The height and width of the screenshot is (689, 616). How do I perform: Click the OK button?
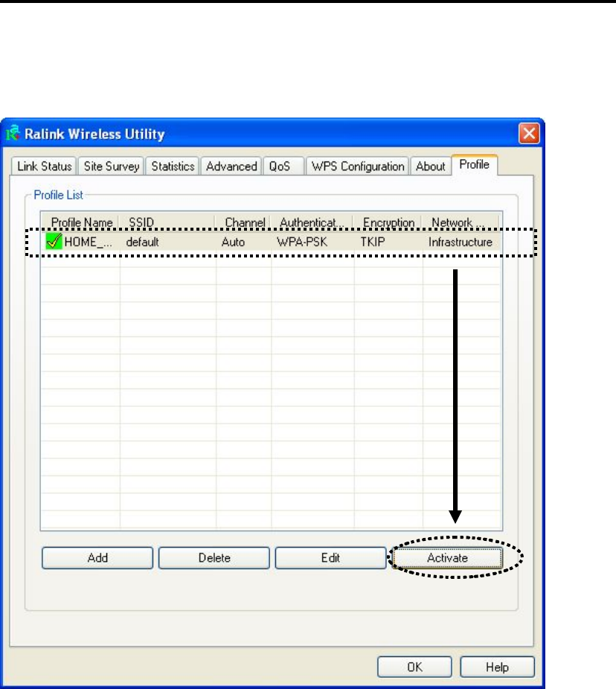click(x=414, y=667)
